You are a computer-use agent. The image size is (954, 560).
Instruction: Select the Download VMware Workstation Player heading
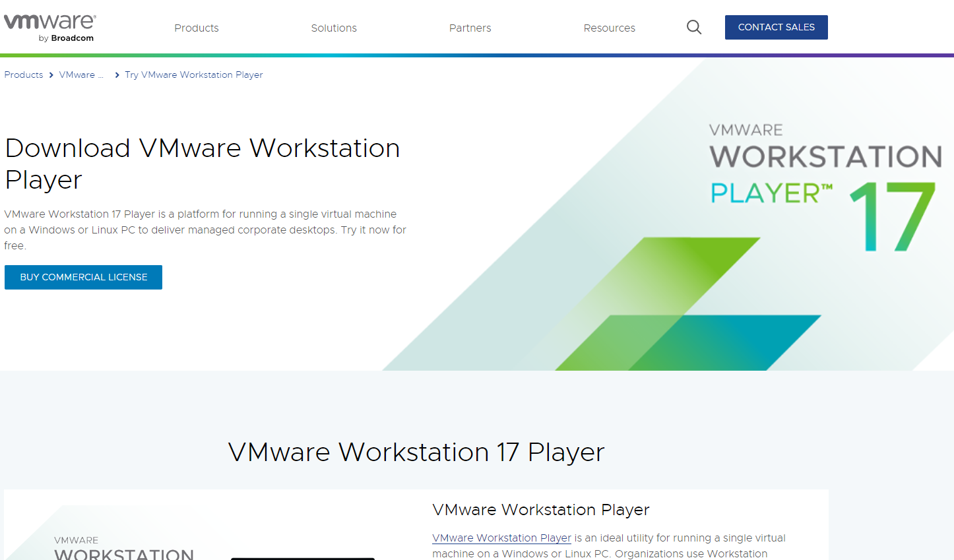[203, 164]
